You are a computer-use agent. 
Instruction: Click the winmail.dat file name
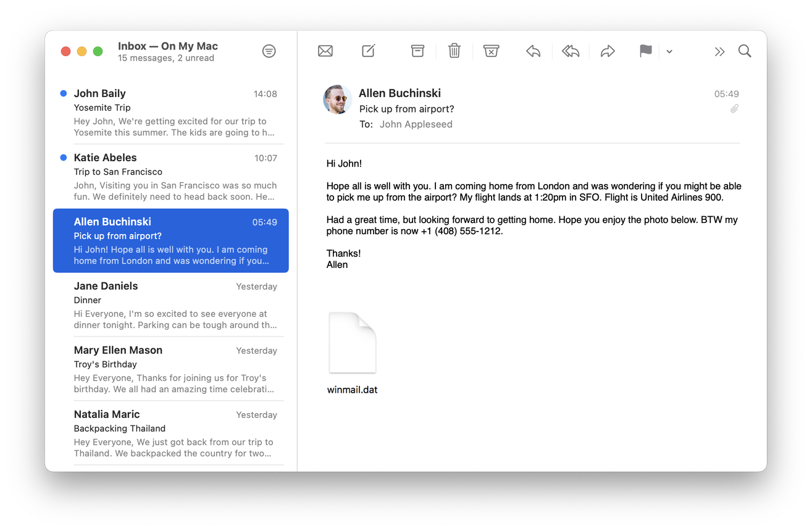click(353, 390)
